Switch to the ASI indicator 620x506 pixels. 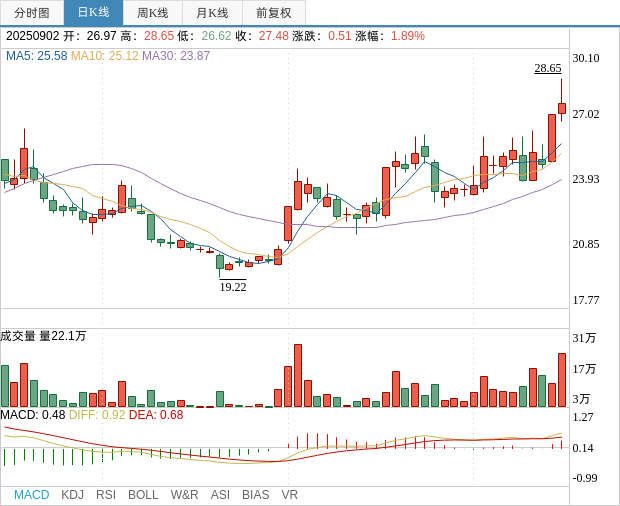[x=220, y=495]
